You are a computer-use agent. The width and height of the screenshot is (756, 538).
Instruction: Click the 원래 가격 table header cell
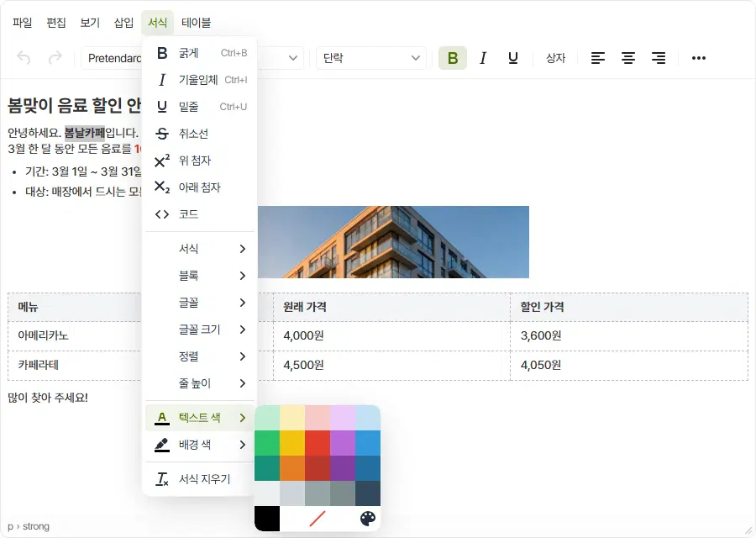pyautogui.click(x=391, y=307)
